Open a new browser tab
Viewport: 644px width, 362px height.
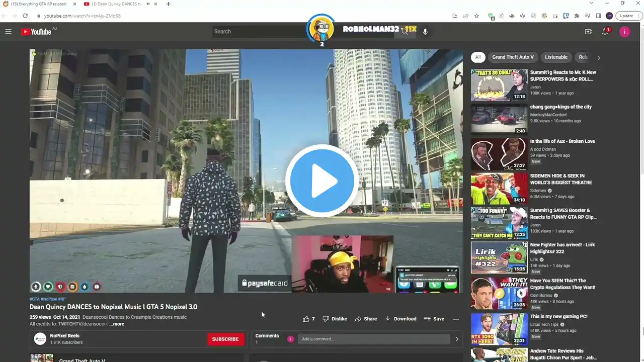(168, 4)
